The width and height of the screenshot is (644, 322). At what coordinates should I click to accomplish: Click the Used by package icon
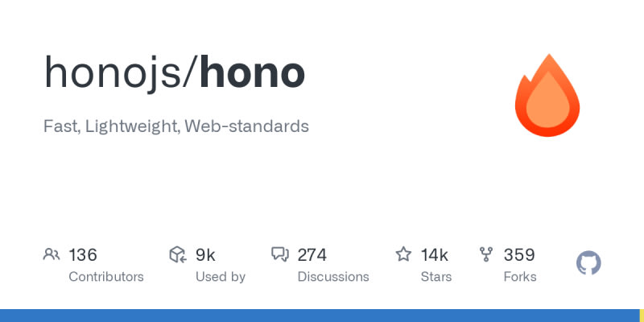pyautogui.click(x=178, y=255)
